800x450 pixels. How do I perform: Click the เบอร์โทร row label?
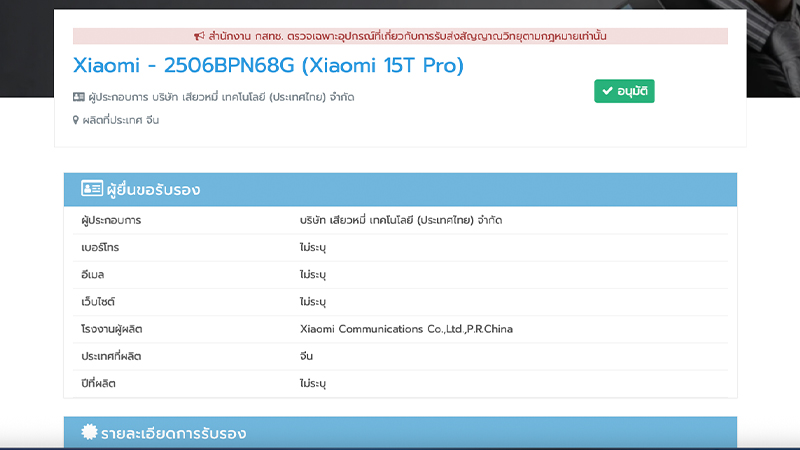pos(100,247)
